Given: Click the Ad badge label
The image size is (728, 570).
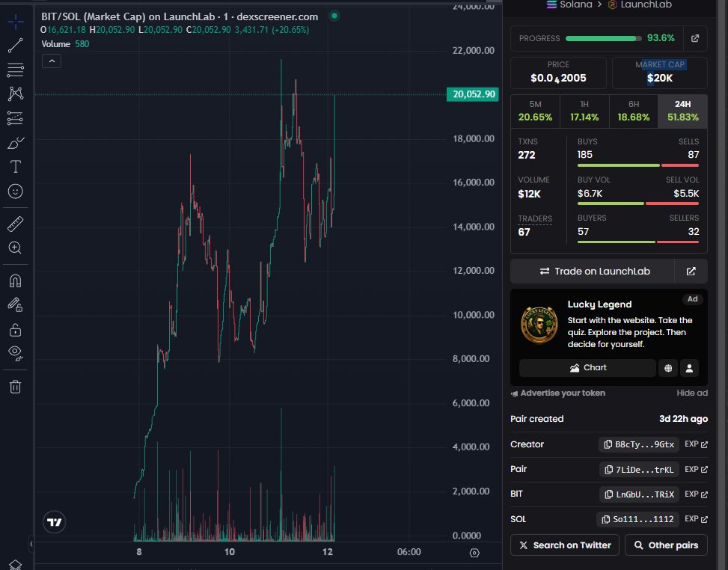Looking at the screenshot, I should point(692,299).
